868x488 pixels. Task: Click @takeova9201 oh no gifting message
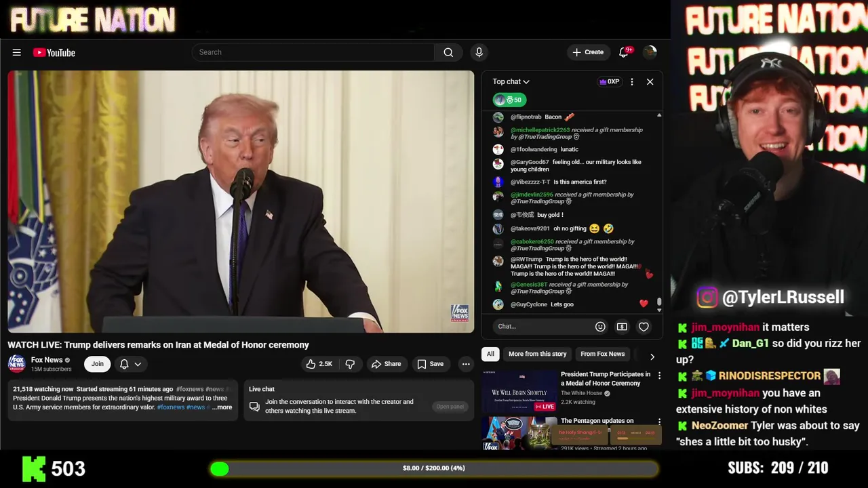(555, 228)
